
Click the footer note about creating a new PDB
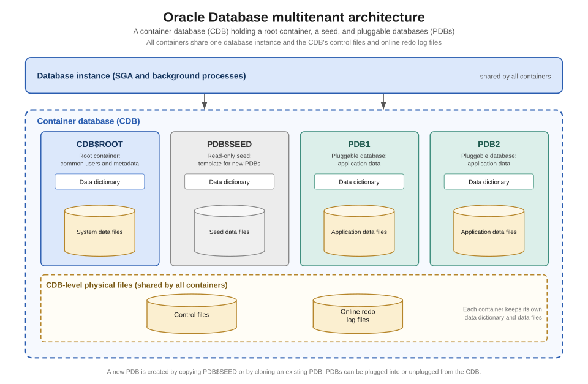click(294, 372)
